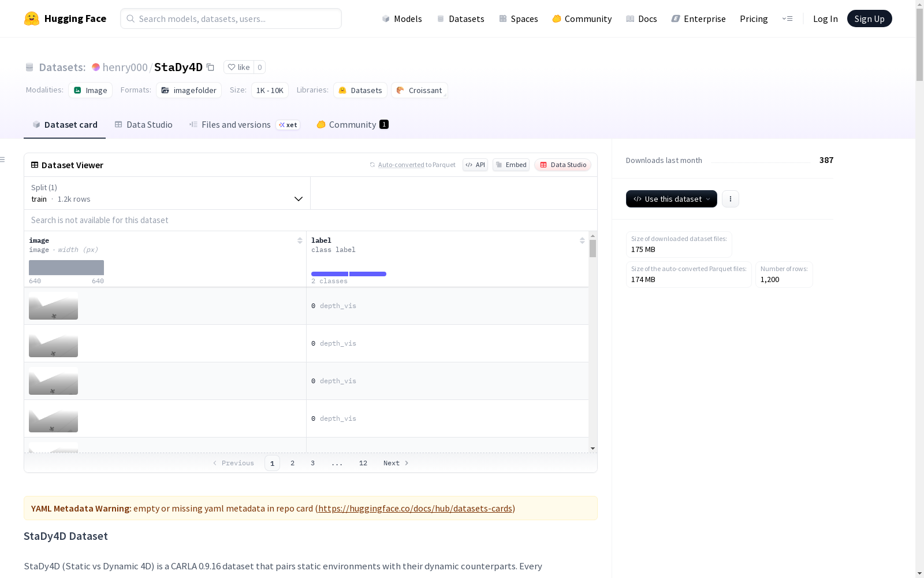The width and height of the screenshot is (924, 578).
Task: Click the Embed button
Action: point(511,165)
